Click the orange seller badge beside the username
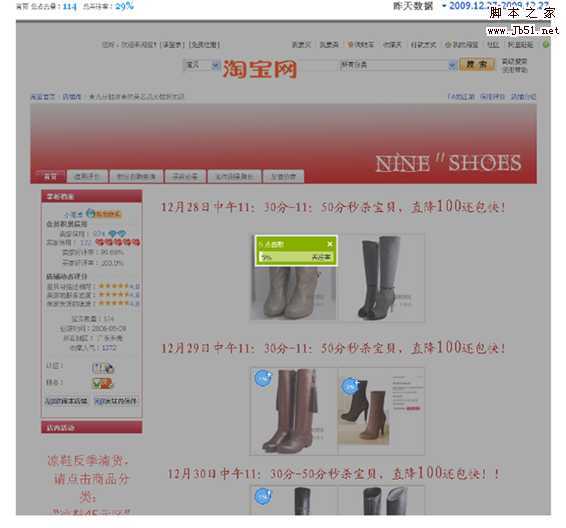Image resolution: width=566 pixels, height=528 pixels. [x=109, y=214]
